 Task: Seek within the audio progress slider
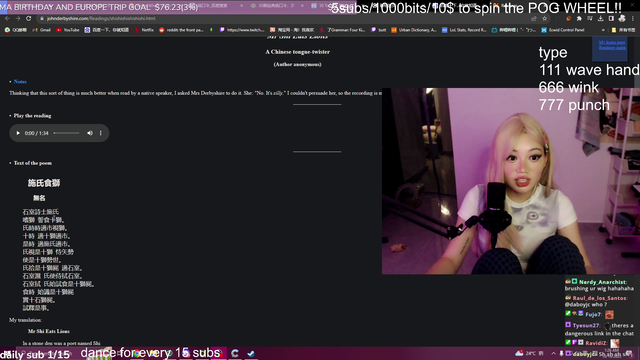[66, 133]
